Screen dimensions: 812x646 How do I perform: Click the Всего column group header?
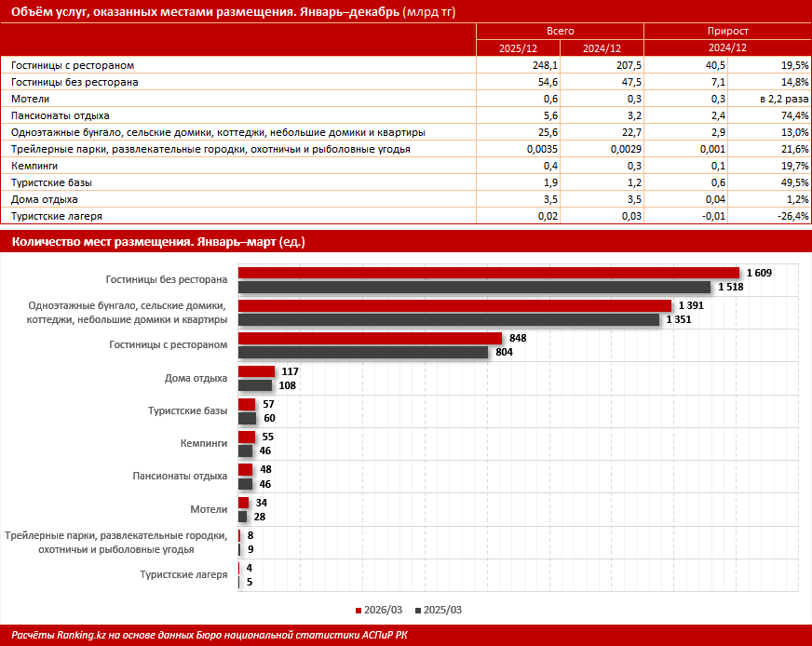pyautogui.click(x=560, y=31)
